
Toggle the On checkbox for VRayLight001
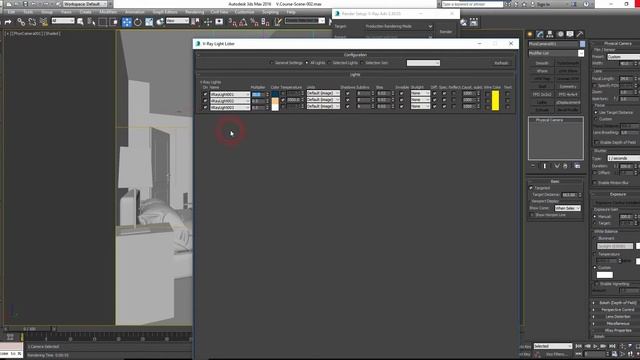pyautogui.click(x=205, y=94)
